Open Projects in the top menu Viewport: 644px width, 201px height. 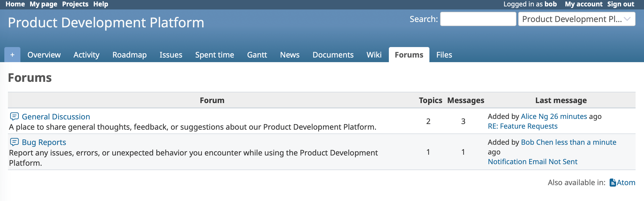(x=75, y=4)
